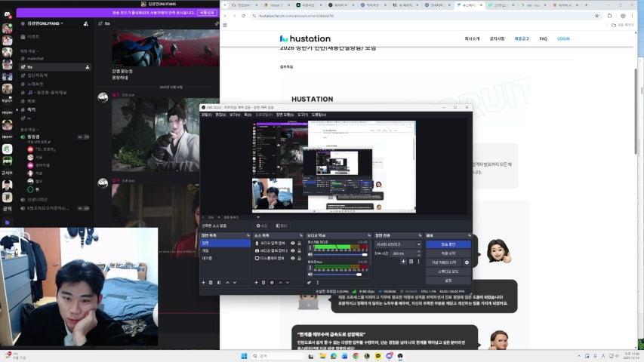Open the tts channel in the Discord channel list
644x362 pixels.
click(55, 67)
